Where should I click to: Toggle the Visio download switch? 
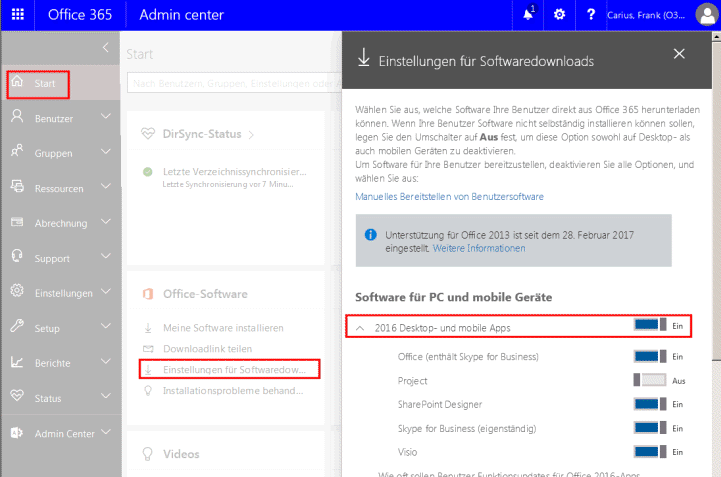(x=650, y=452)
